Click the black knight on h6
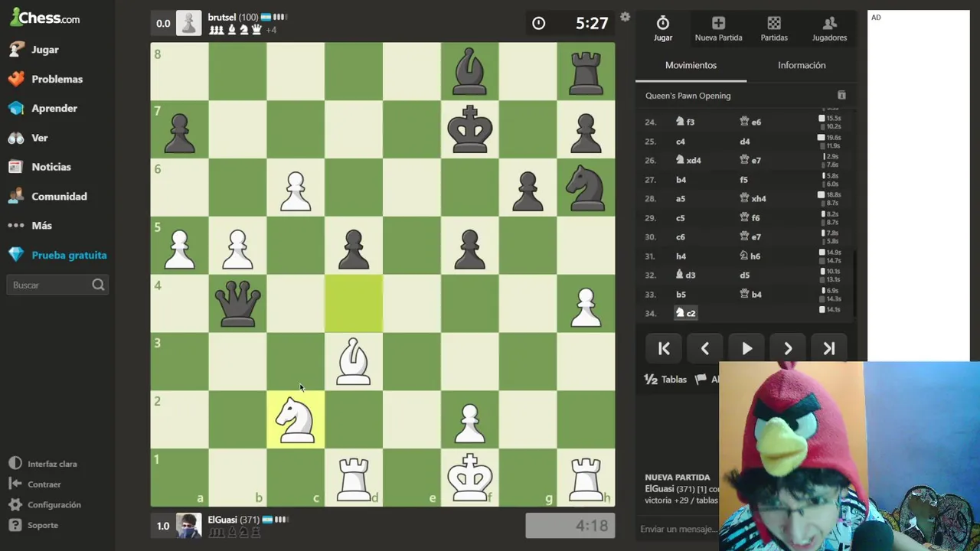Viewport: 980px width, 551px height. [586, 187]
